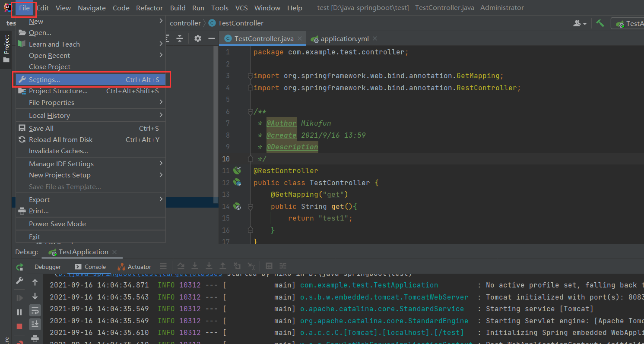Click Rerun TestApplication icon
Image resolution: width=644 pixels, height=344 pixels.
pos(19,267)
